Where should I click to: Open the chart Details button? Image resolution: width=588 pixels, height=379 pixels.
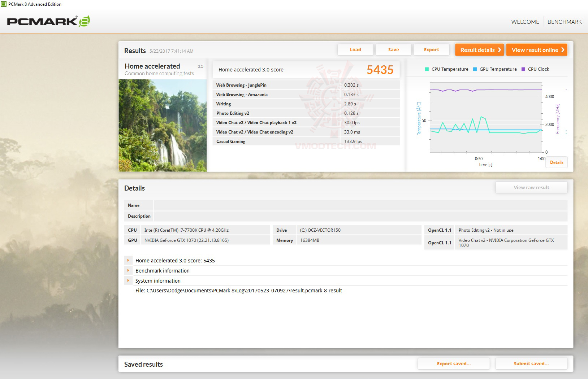tap(557, 162)
